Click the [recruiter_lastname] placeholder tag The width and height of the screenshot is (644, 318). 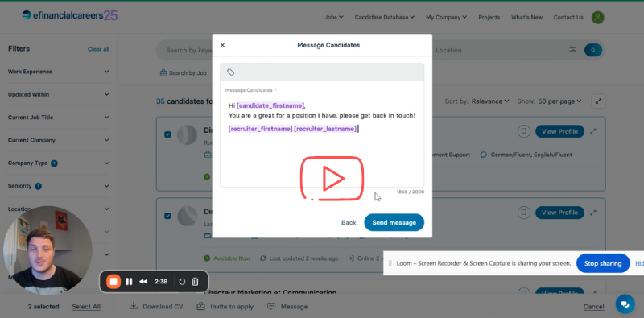(x=325, y=129)
